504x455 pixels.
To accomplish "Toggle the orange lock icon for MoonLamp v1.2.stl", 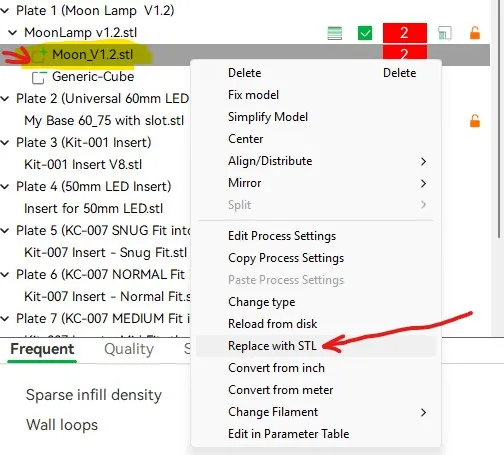I will 475,33.
